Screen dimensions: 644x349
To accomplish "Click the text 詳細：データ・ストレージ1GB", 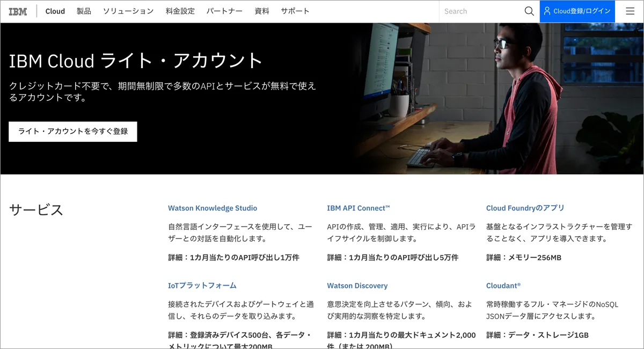I will tap(537, 335).
